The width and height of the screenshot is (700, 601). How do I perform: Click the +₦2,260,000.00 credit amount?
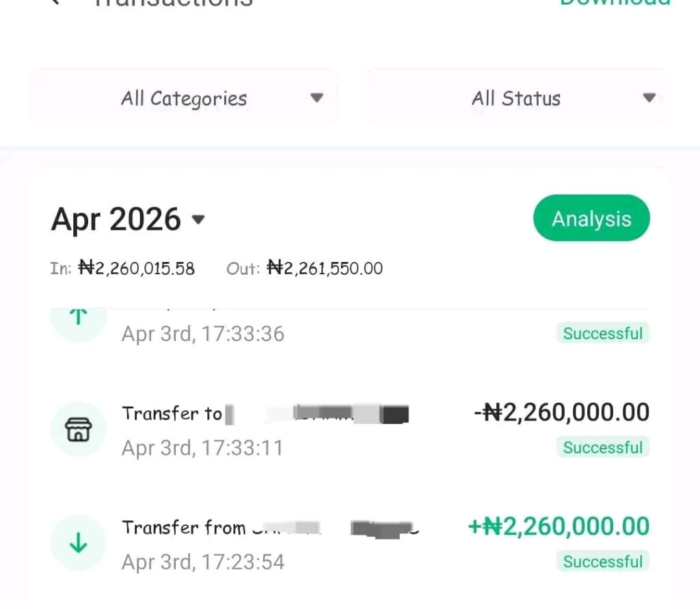click(x=558, y=526)
